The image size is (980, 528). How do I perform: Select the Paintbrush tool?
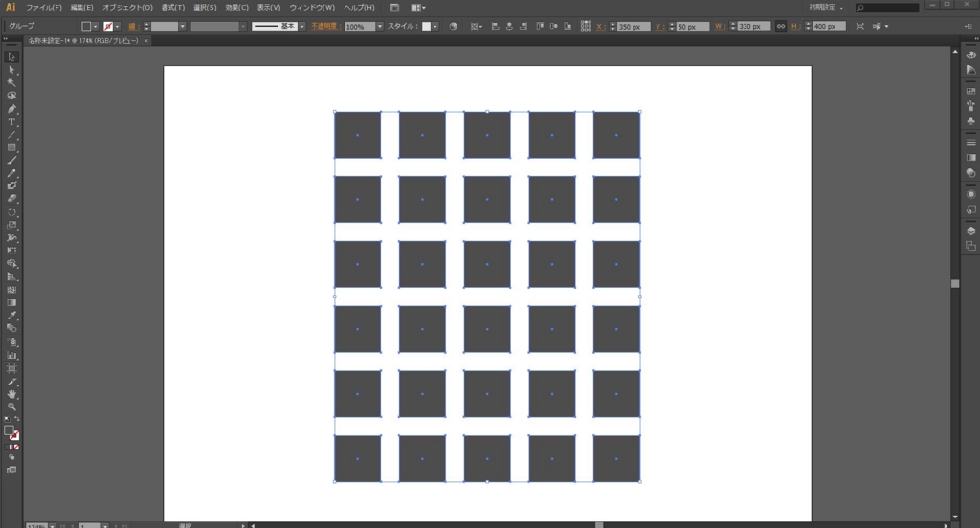(11, 161)
